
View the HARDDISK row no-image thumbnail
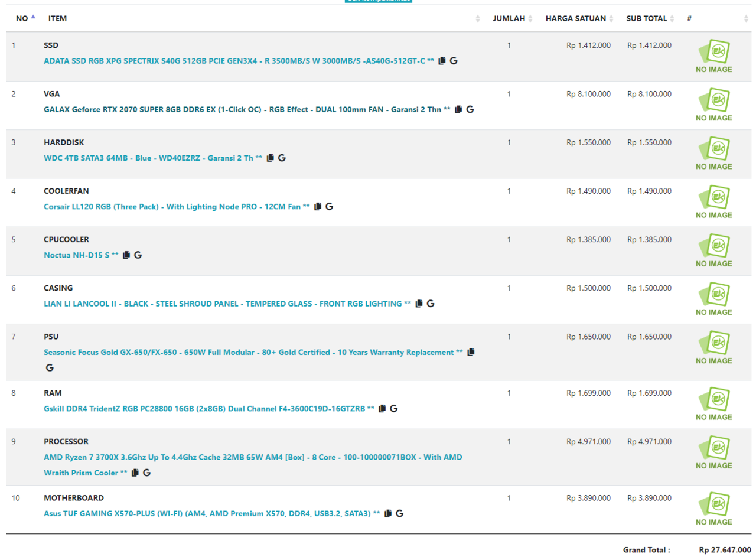click(x=713, y=153)
